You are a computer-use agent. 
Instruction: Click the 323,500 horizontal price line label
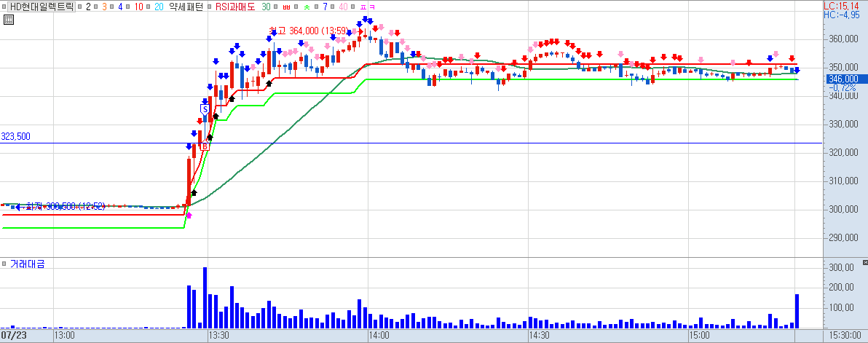point(15,137)
